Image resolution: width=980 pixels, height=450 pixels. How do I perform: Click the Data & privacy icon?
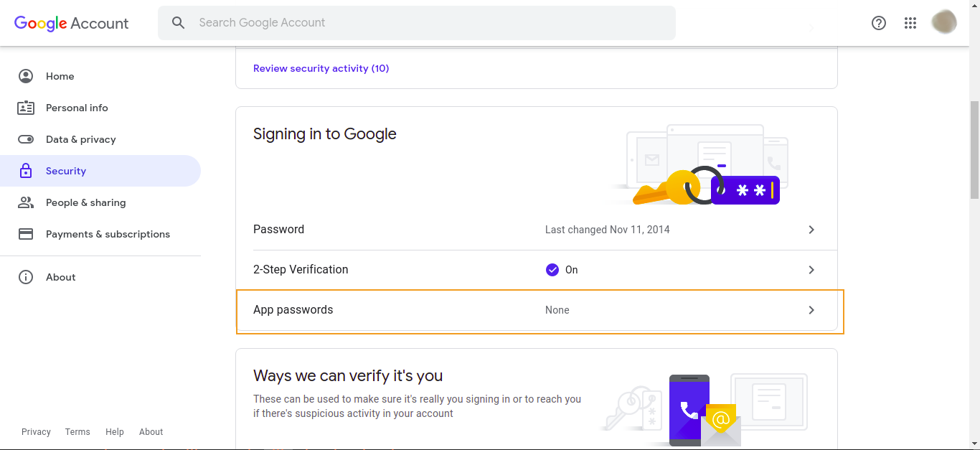pyautogui.click(x=26, y=139)
